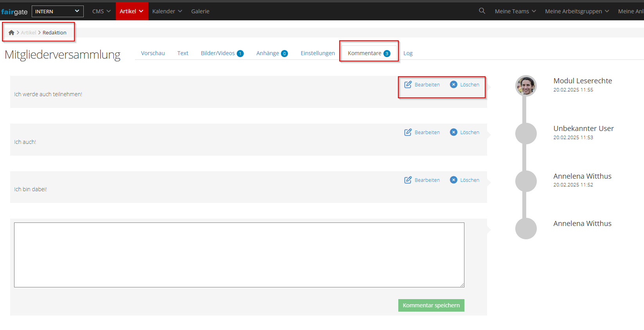Image resolution: width=644 pixels, height=330 pixels.
Task: Click into the new comment text area
Action: coord(239,255)
